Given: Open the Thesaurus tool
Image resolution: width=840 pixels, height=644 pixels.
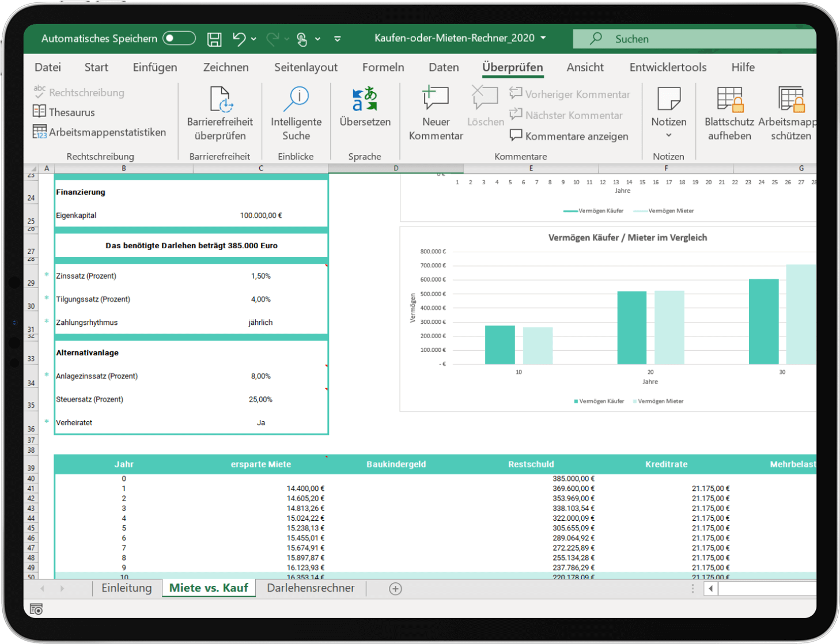Looking at the screenshot, I should [x=64, y=112].
